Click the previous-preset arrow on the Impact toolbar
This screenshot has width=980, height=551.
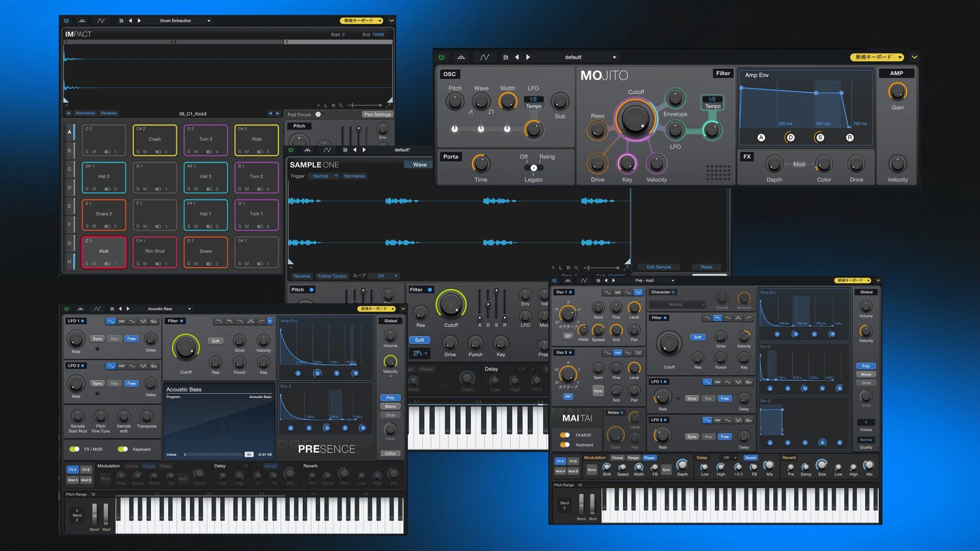[x=130, y=21]
